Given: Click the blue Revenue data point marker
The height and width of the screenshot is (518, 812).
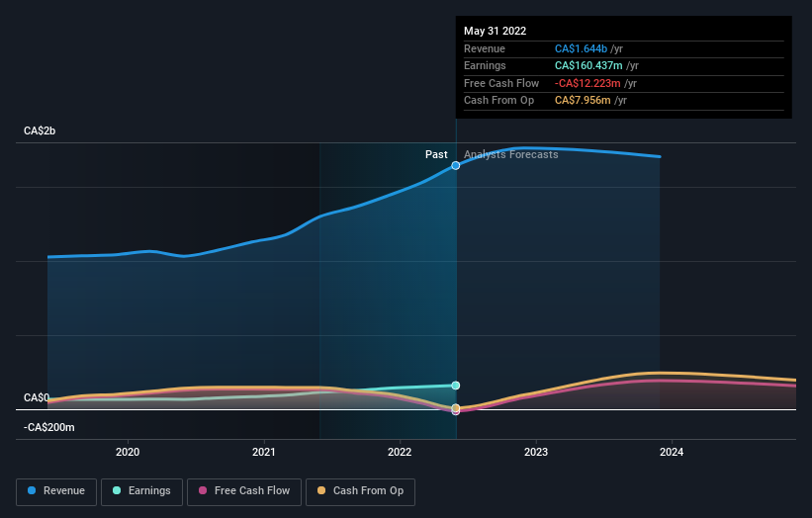Looking at the screenshot, I should [456, 166].
